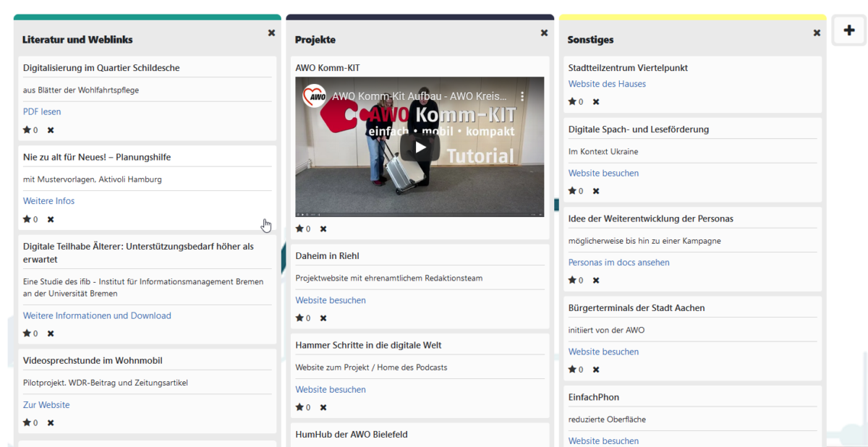Delete the Stadtteilzentrum Viertelpunkt card
868x447 pixels.
point(596,102)
